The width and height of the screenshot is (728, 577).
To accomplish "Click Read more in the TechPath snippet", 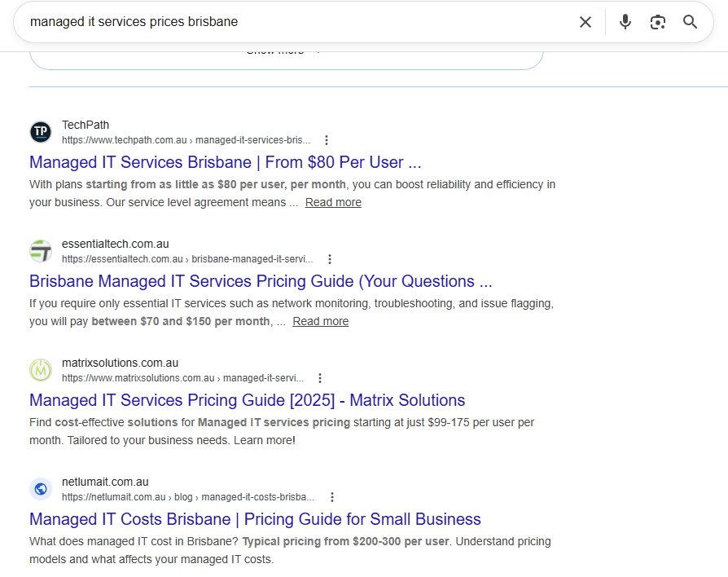I will (x=333, y=201).
